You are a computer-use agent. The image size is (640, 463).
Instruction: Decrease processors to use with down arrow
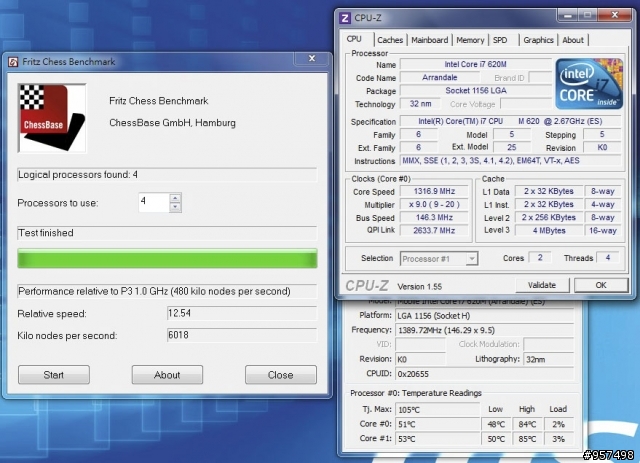click(x=175, y=207)
